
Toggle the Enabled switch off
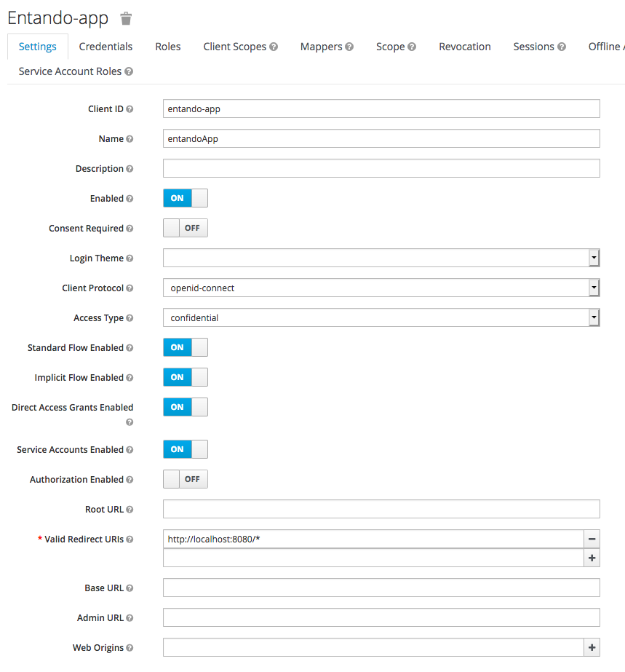click(x=186, y=198)
